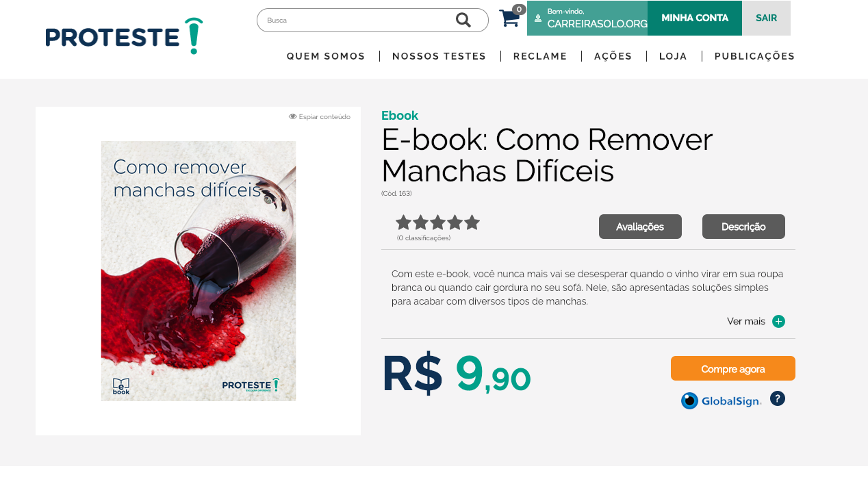This screenshot has height=486, width=868.
Task: Click the search magnifier icon
Action: point(463,20)
